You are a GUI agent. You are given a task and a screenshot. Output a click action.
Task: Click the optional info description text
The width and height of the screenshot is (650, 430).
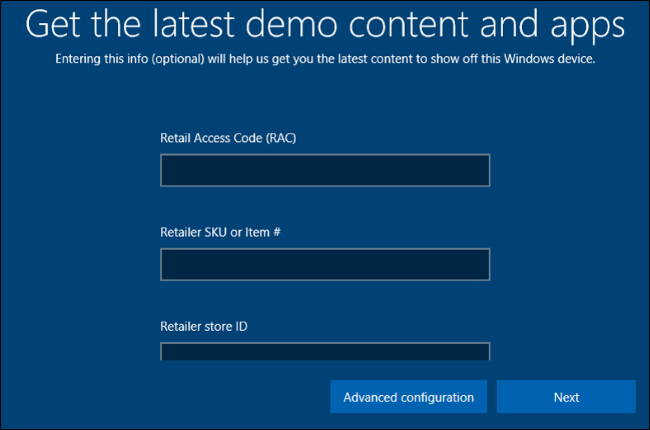pos(324,59)
